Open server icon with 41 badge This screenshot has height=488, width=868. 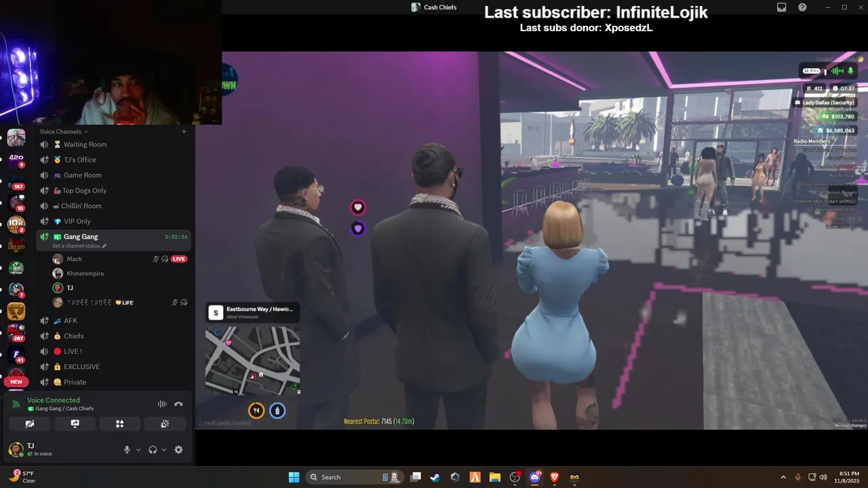click(x=16, y=354)
